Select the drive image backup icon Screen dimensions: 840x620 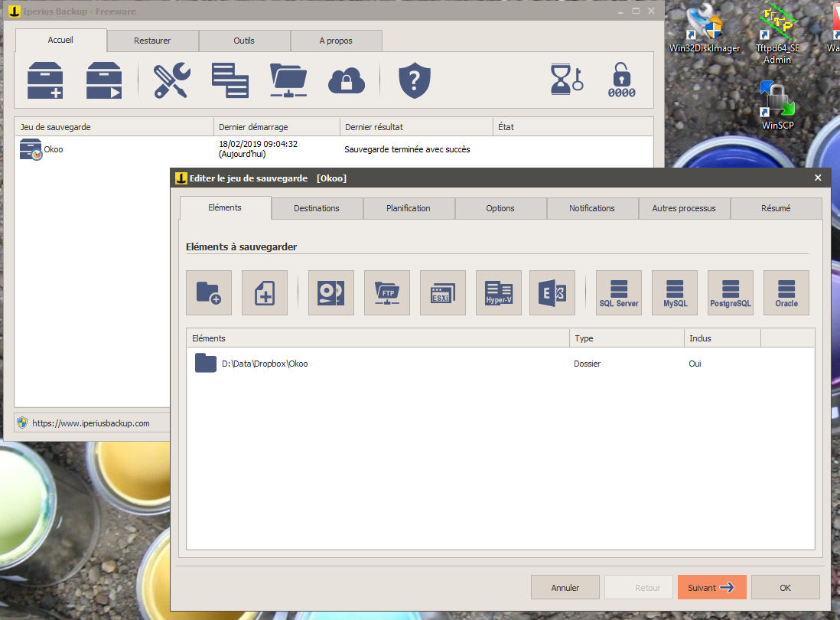click(x=331, y=292)
